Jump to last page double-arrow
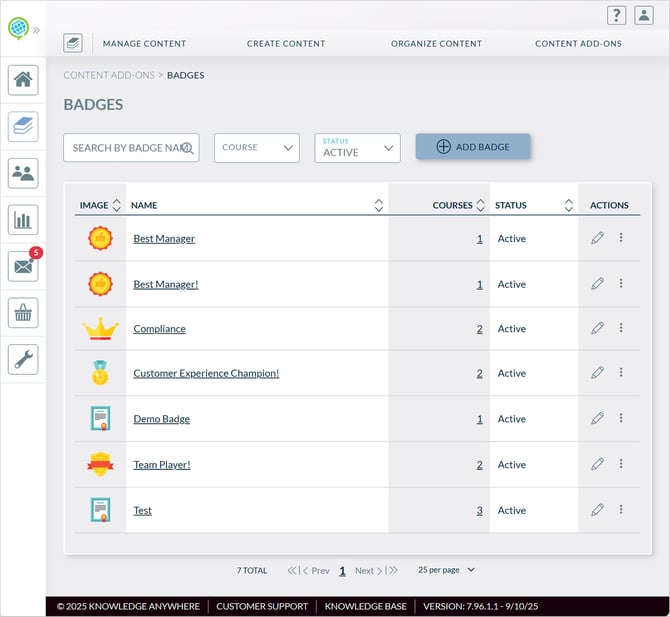 click(x=392, y=570)
